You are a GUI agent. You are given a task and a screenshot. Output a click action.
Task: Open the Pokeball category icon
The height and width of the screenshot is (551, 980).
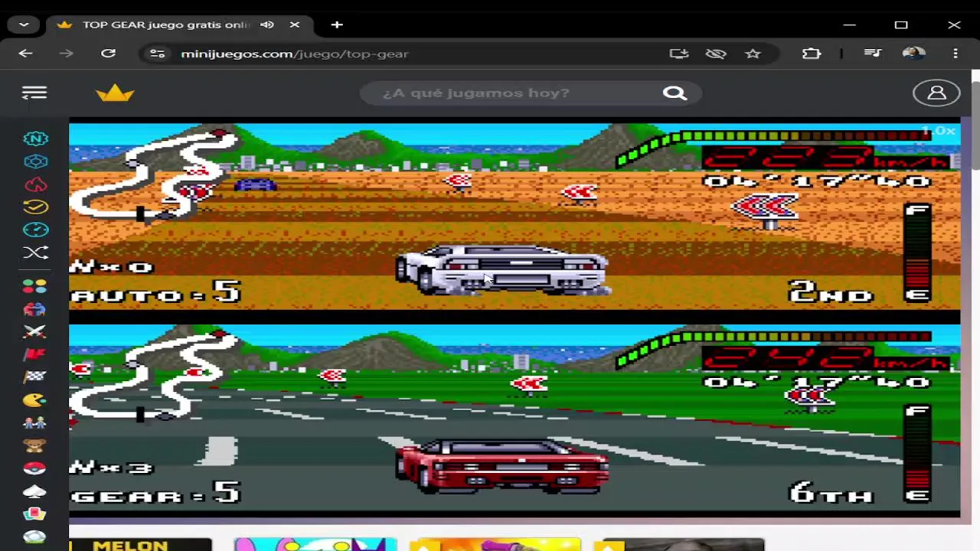pos(34,468)
